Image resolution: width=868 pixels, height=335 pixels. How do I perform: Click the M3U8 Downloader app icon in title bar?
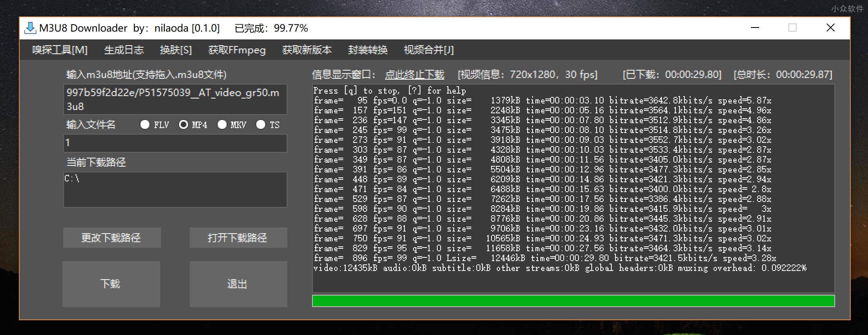coord(30,28)
